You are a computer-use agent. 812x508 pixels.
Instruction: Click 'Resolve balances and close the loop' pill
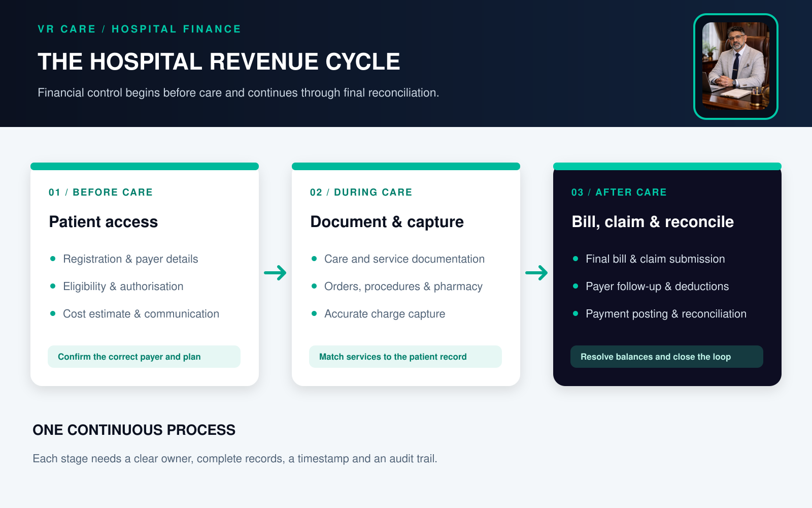pyautogui.click(x=667, y=357)
